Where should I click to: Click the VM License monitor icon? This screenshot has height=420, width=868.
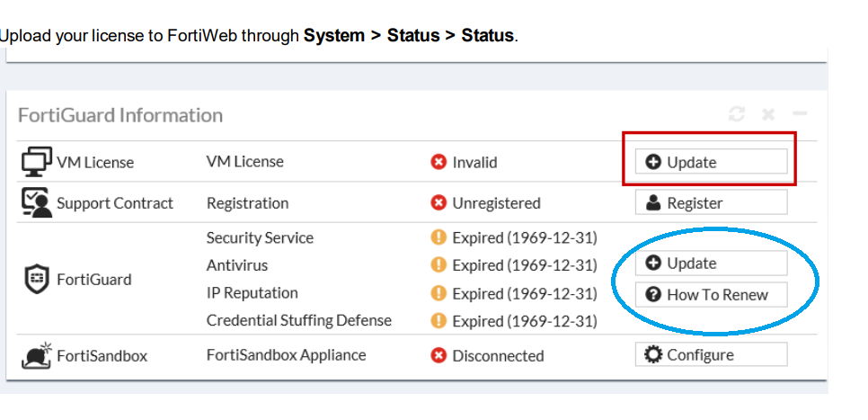click(x=36, y=162)
